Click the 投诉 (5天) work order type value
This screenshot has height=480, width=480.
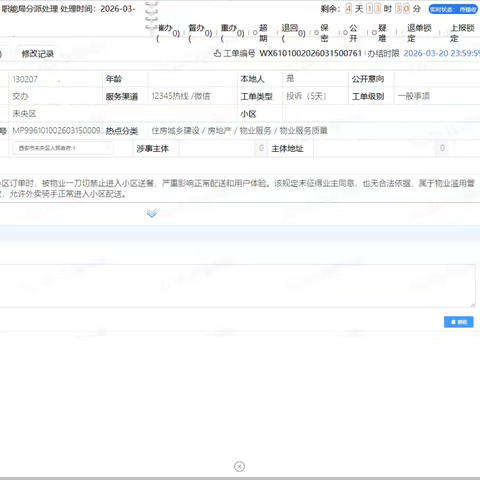306,96
